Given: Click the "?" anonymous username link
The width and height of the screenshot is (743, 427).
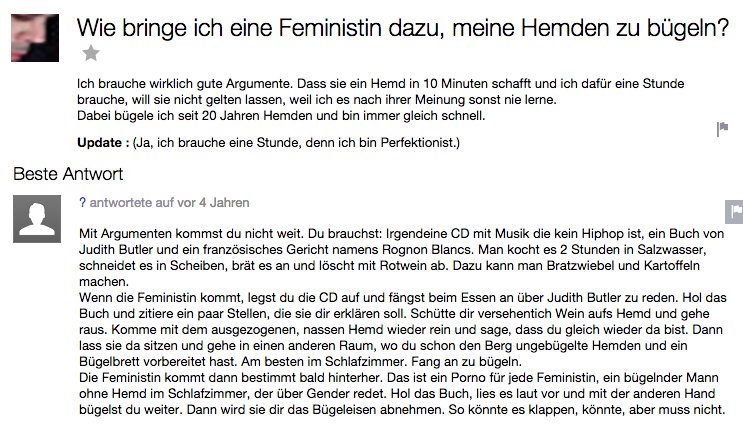Looking at the screenshot, I should tap(82, 202).
